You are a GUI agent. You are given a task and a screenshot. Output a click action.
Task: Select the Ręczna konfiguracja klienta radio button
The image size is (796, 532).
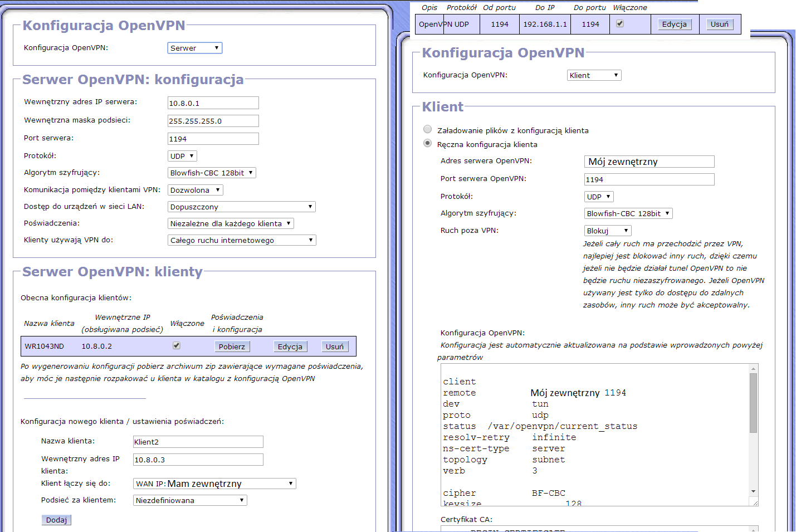coord(428,143)
